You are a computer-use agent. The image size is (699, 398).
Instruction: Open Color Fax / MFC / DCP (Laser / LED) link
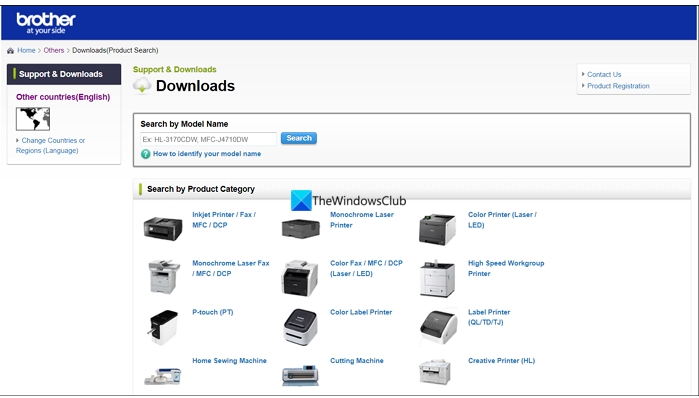coord(366,268)
